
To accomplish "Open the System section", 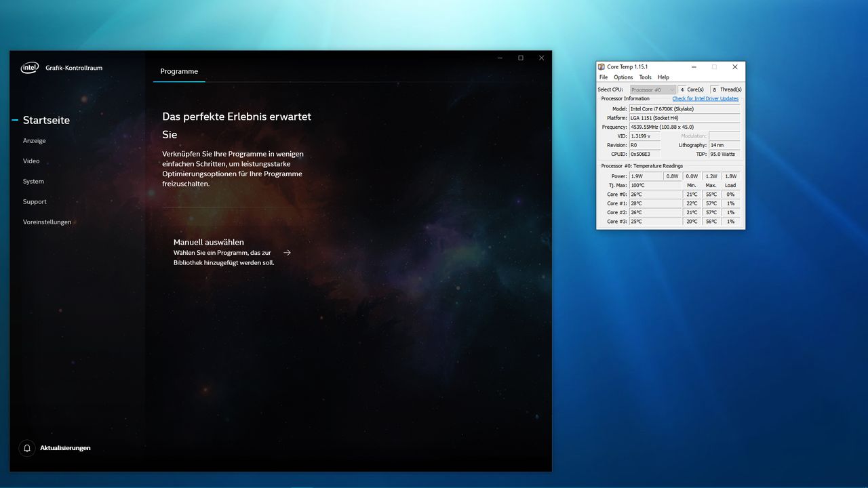I will tap(33, 181).
